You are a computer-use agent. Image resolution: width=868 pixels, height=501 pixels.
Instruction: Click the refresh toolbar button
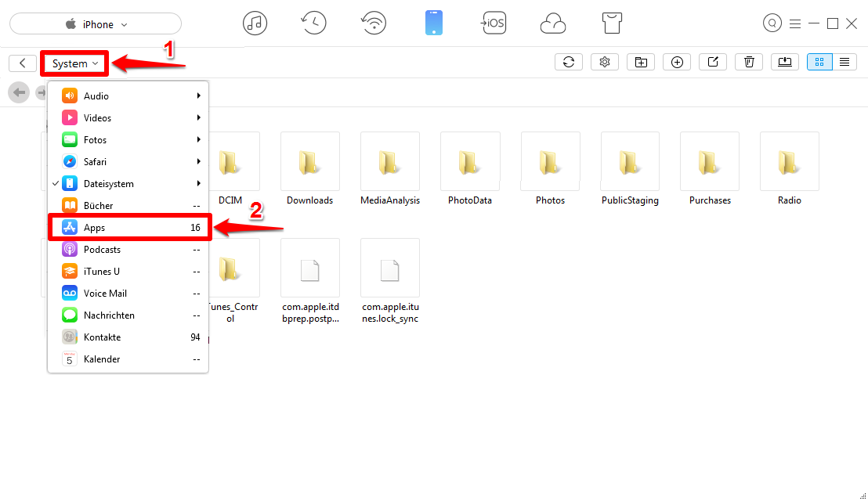point(569,62)
